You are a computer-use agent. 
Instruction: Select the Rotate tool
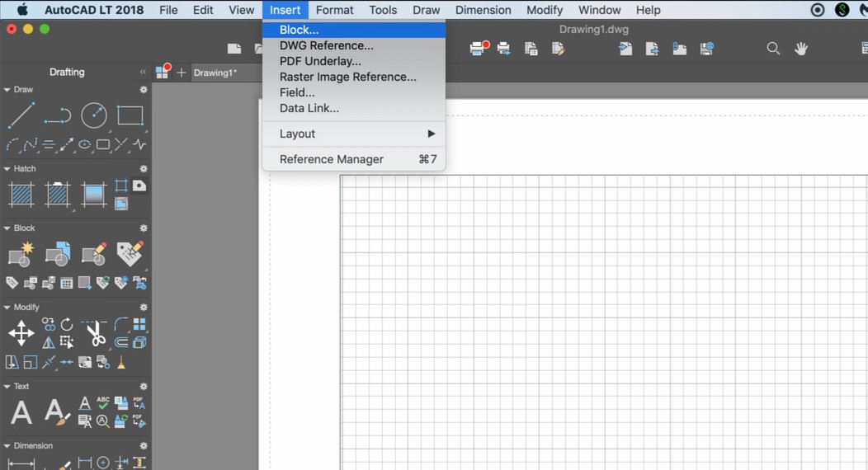(67, 324)
